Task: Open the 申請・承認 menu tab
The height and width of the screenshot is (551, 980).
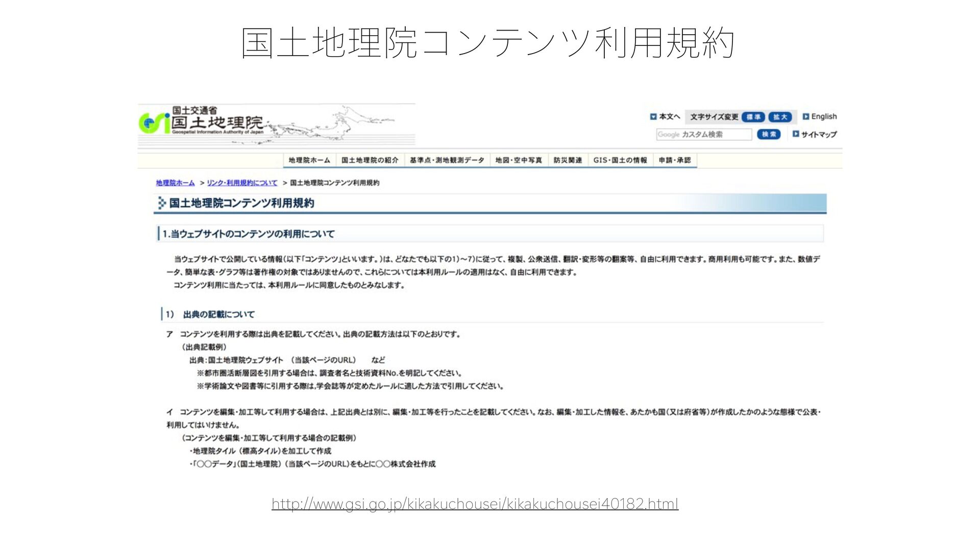Action: [x=674, y=160]
